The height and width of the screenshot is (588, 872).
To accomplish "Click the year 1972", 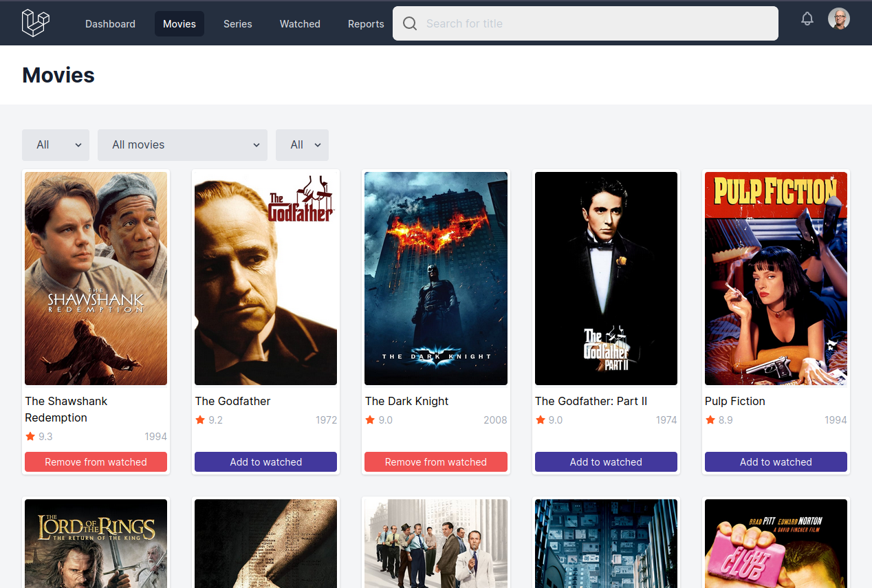I will (327, 420).
